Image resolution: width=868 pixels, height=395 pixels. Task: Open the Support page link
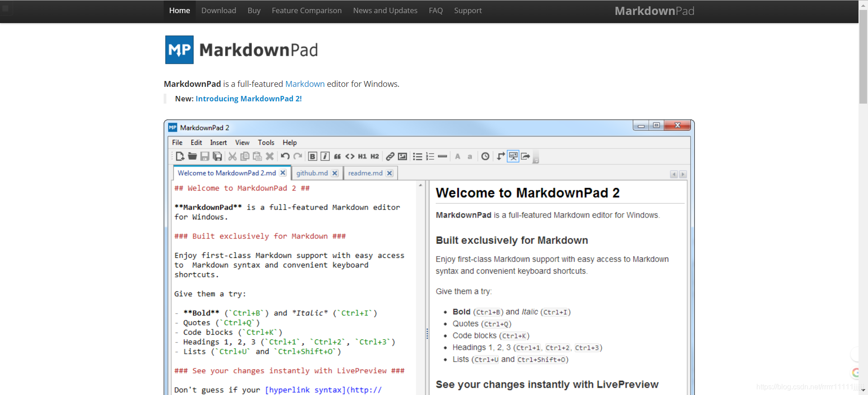[468, 10]
